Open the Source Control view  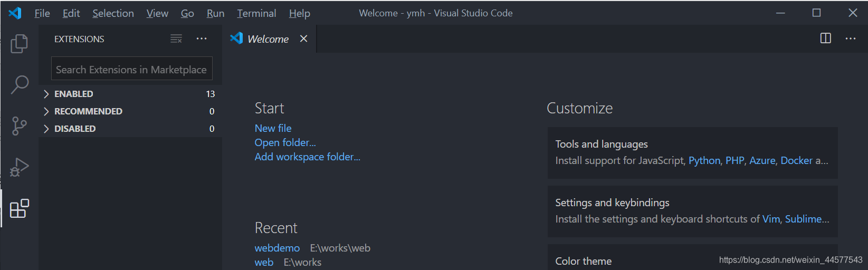[x=19, y=126]
